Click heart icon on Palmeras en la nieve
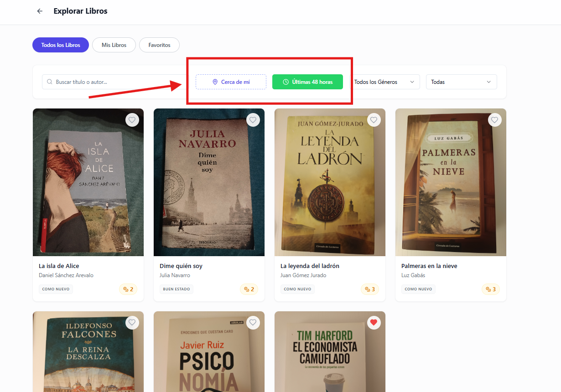561x392 pixels. [495, 120]
